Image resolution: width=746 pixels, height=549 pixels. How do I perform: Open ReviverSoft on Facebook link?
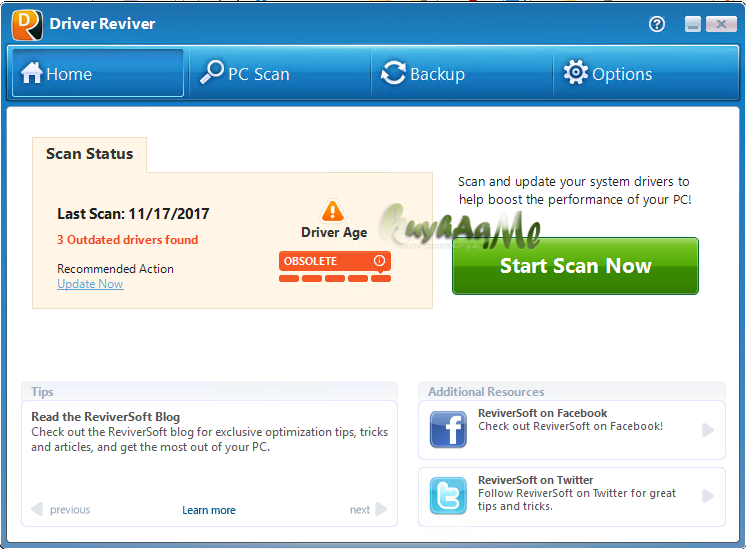542,413
